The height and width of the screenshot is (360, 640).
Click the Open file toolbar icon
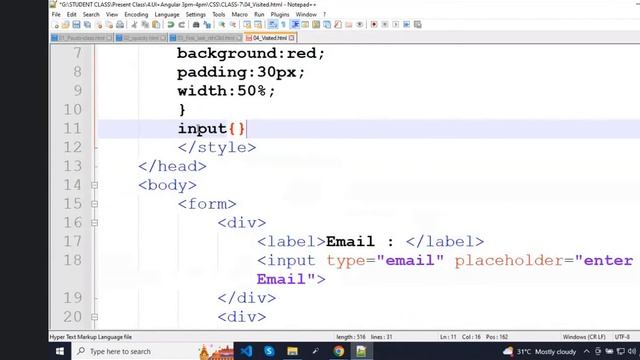65,24
